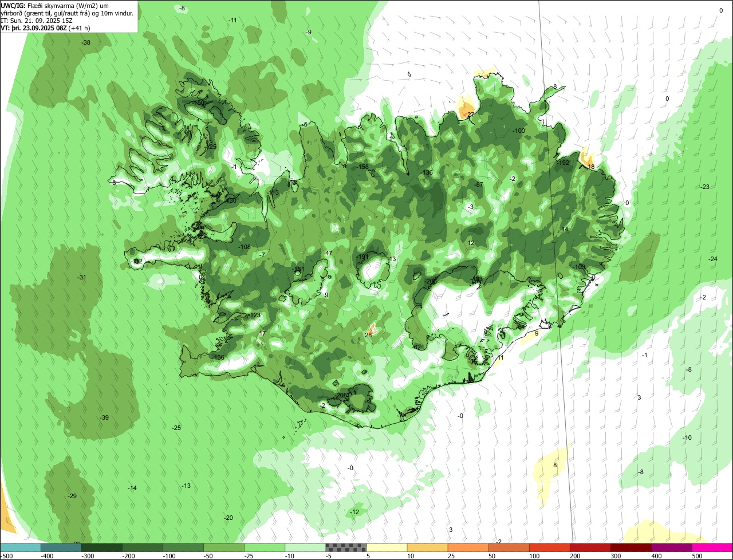Click the '-150' value on the map
This screenshot has width=733, height=560.
click(x=199, y=103)
